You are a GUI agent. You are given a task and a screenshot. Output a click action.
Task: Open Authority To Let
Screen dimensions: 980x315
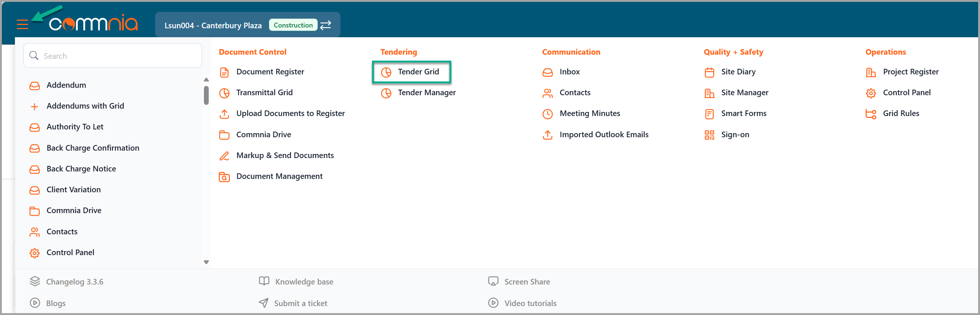point(74,127)
